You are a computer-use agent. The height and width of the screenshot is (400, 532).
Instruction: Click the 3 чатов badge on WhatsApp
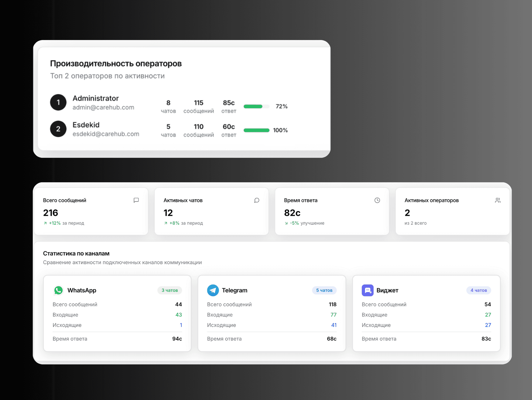pyautogui.click(x=170, y=290)
